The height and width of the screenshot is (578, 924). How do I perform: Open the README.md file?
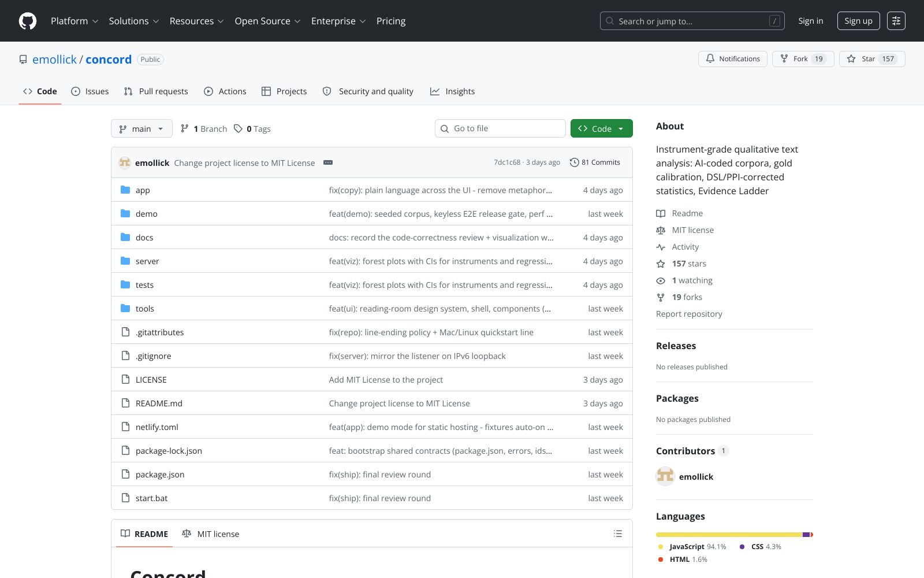tap(159, 403)
